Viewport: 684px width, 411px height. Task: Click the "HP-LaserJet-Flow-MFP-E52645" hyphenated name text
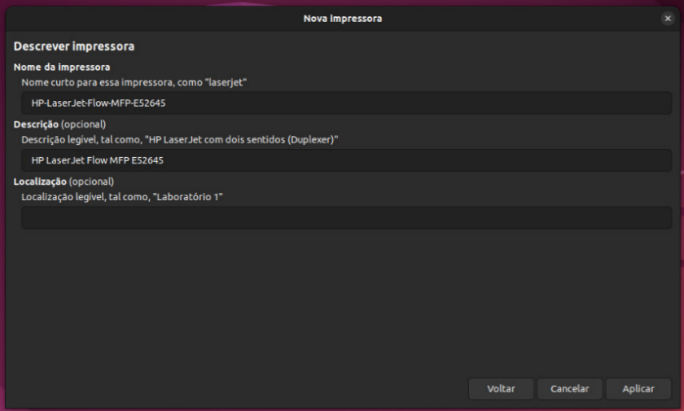click(x=97, y=103)
